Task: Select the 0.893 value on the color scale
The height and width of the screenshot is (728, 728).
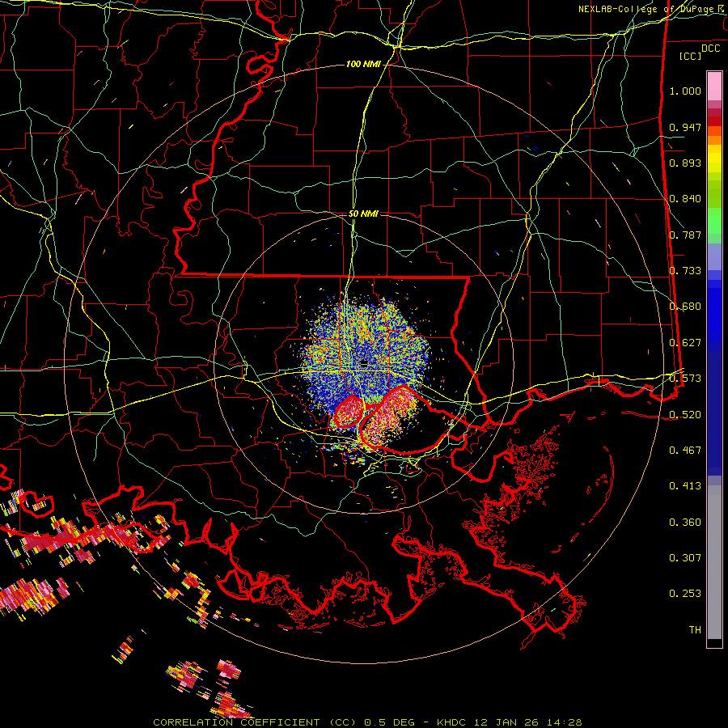Action: pos(685,163)
